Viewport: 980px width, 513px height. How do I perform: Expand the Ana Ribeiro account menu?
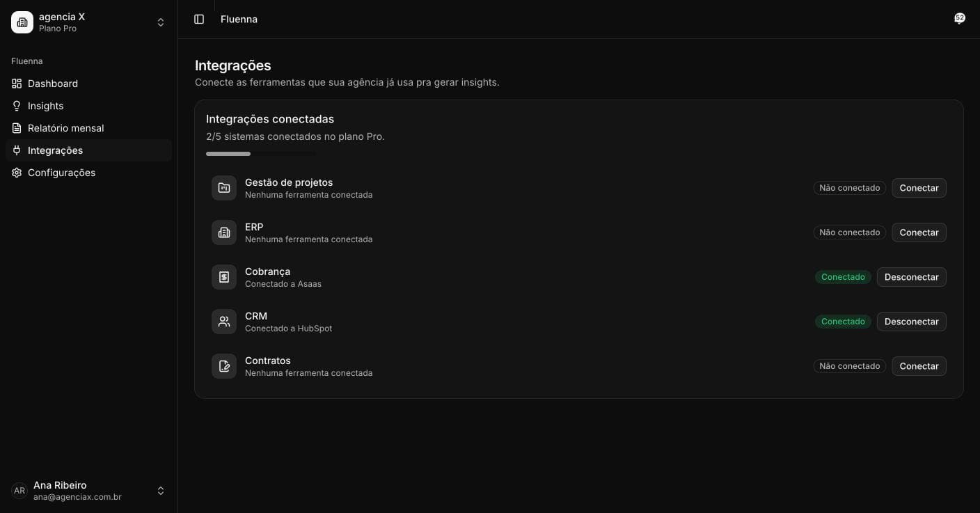click(161, 491)
